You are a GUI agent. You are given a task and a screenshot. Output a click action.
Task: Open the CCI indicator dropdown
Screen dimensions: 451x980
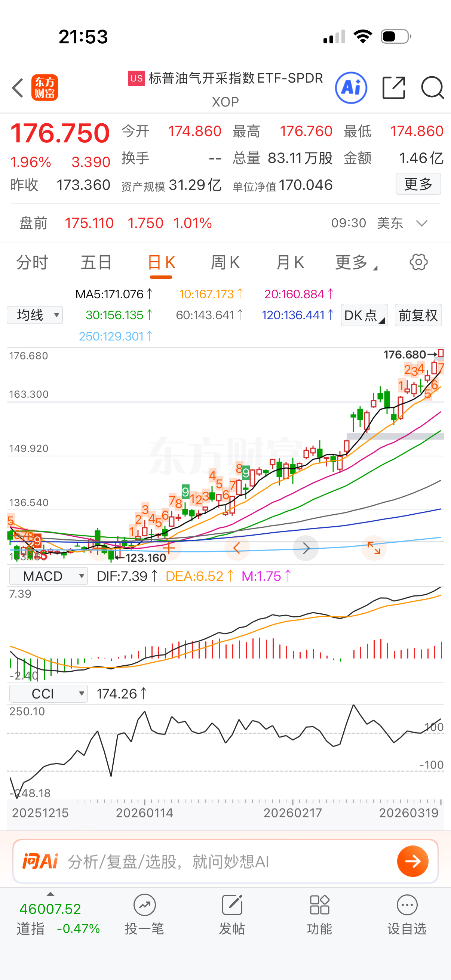(x=48, y=694)
